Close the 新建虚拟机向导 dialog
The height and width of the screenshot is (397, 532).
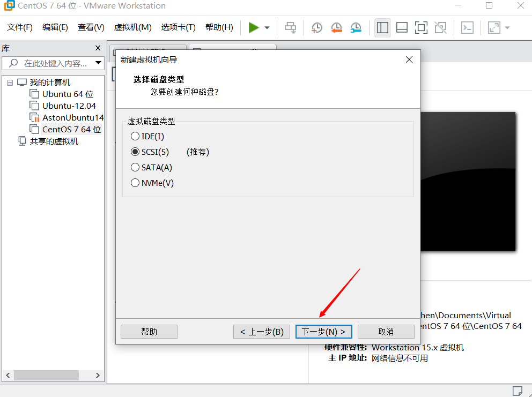click(409, 59)
